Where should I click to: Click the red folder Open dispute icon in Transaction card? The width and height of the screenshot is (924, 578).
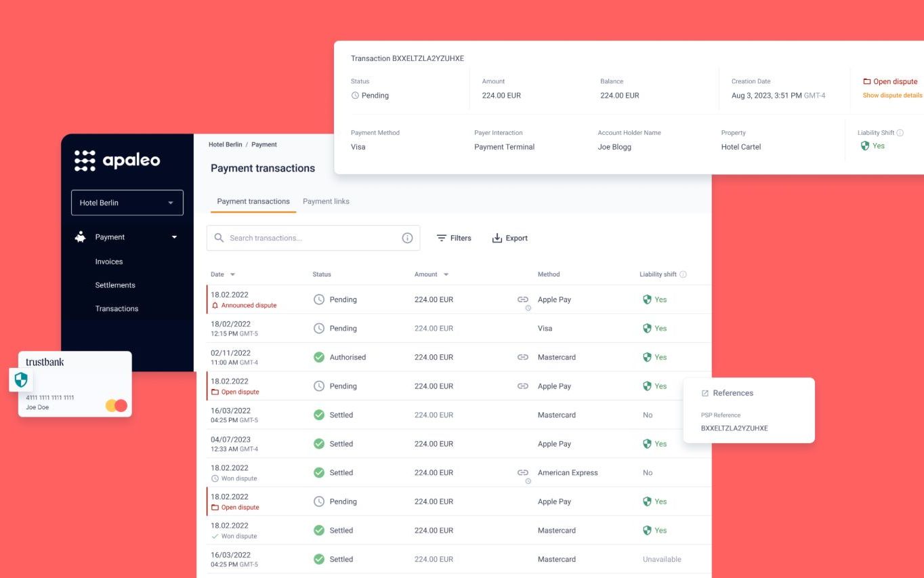coord(866,81)
